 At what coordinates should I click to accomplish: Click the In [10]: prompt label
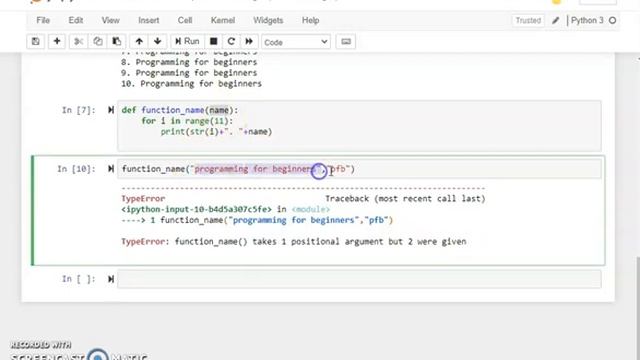coord(76,169)
